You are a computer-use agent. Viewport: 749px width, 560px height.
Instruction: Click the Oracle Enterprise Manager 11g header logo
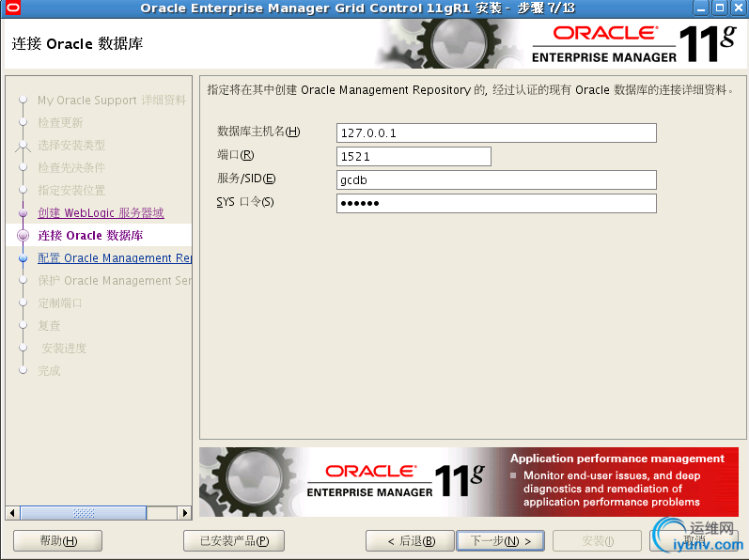tap(634, 44)
